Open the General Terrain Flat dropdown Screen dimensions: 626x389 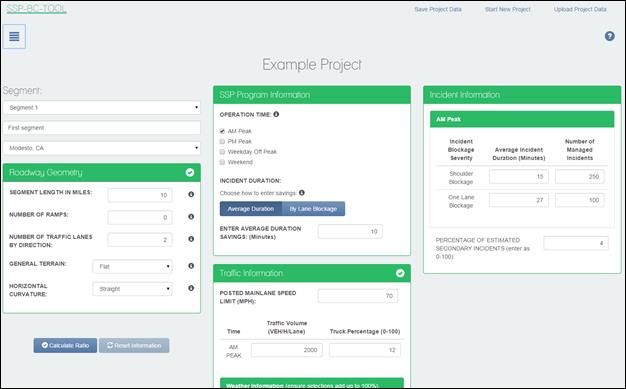133,266
